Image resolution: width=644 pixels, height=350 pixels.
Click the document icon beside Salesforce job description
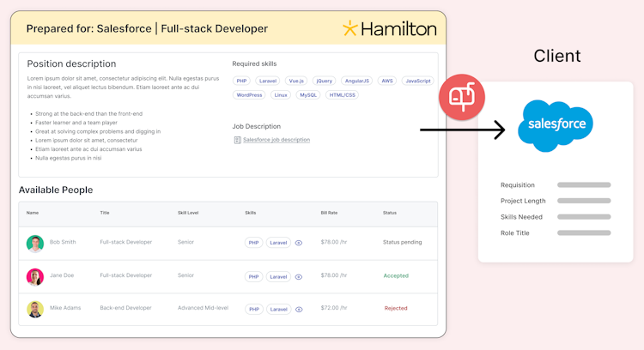pyautogui.click(x=237, y=140)
